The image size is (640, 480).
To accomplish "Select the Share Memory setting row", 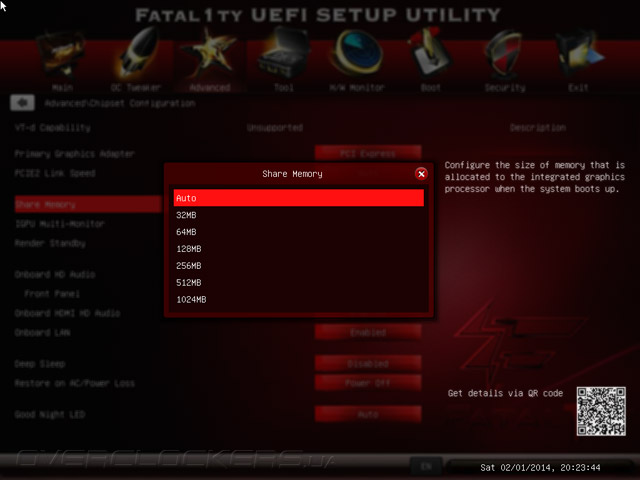I will click(x=88, y=204).
